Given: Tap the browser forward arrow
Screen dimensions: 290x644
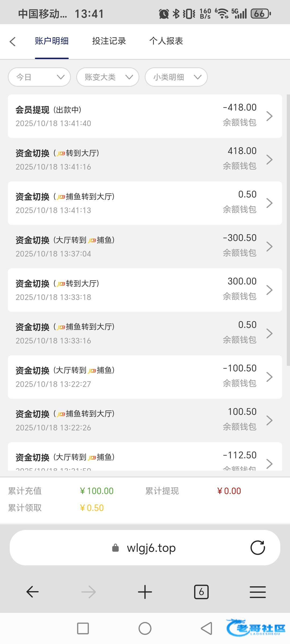Looking at the screenshot, I should click(89, 592).
